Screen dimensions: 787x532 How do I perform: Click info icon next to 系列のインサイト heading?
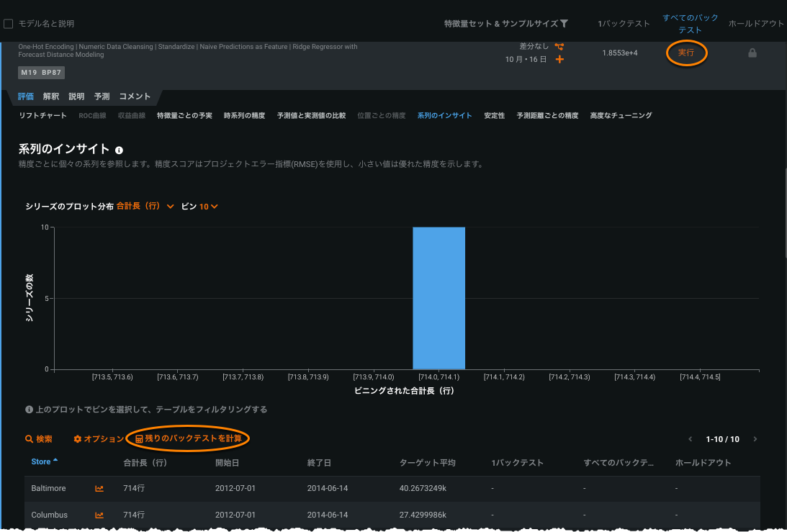(120, 150)
